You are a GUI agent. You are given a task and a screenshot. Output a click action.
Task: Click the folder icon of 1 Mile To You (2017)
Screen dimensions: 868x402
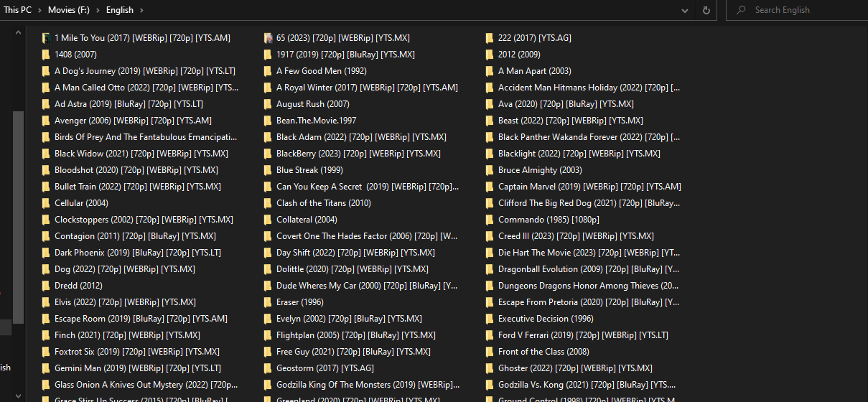pyautogui.click(x=46, y=38)
